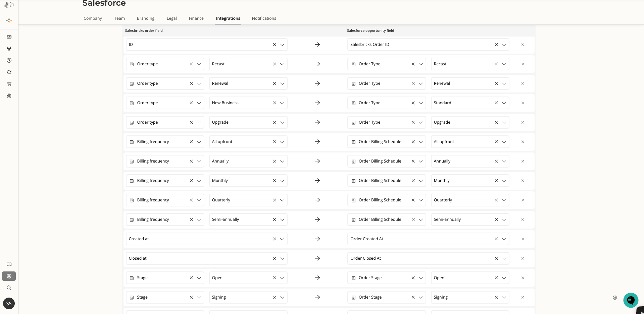
Task: Open the Team tab
Action: (x=119, y=18)
